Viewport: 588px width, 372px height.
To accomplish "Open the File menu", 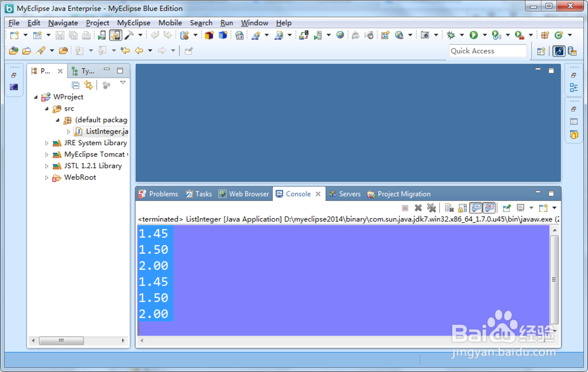I will point(14,23).
